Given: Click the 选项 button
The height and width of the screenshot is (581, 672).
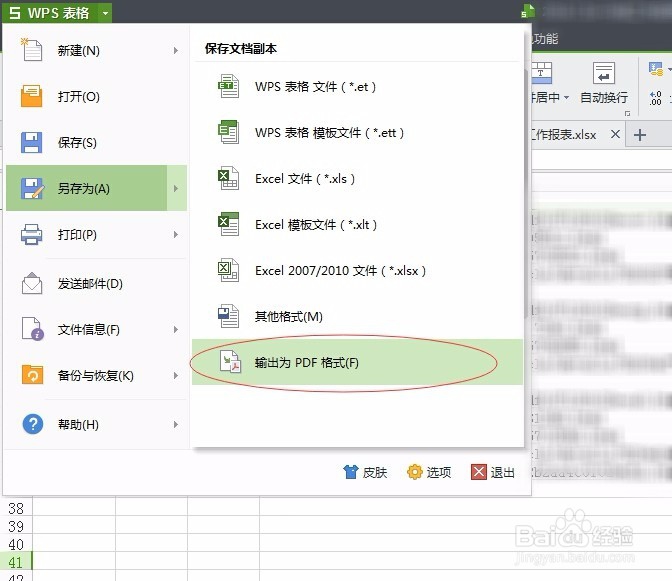Looking at the screenshot, I should click(x=429, y=472).
